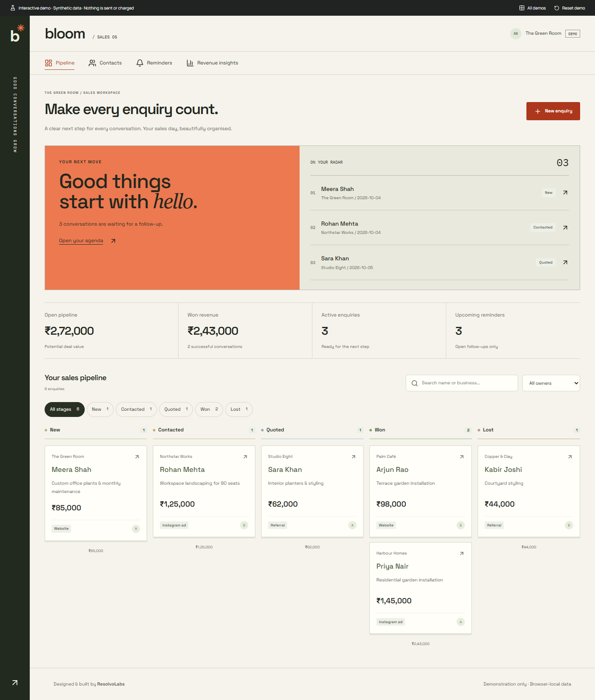Open the Northstar Works card arrow

pyautogui.click(x=245, y=457)
